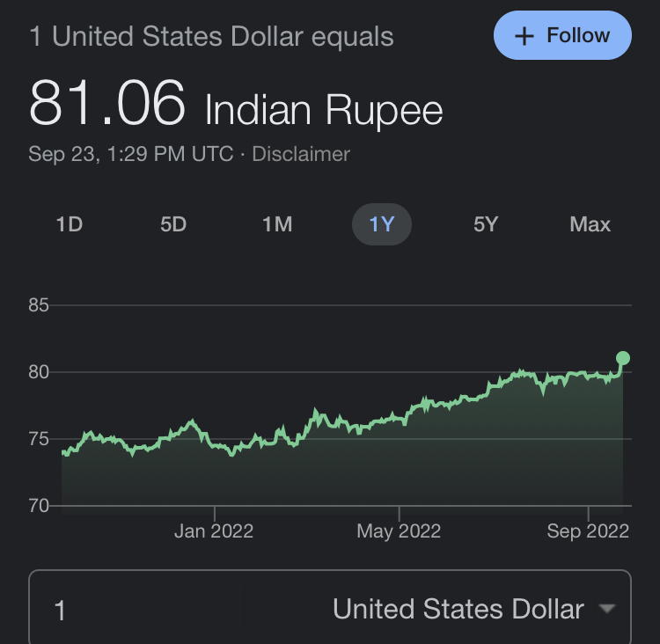The height and width of the screenshot is (644, 660).
Task: Click the Sep 2022 axis label
Action: click(588, 531)
